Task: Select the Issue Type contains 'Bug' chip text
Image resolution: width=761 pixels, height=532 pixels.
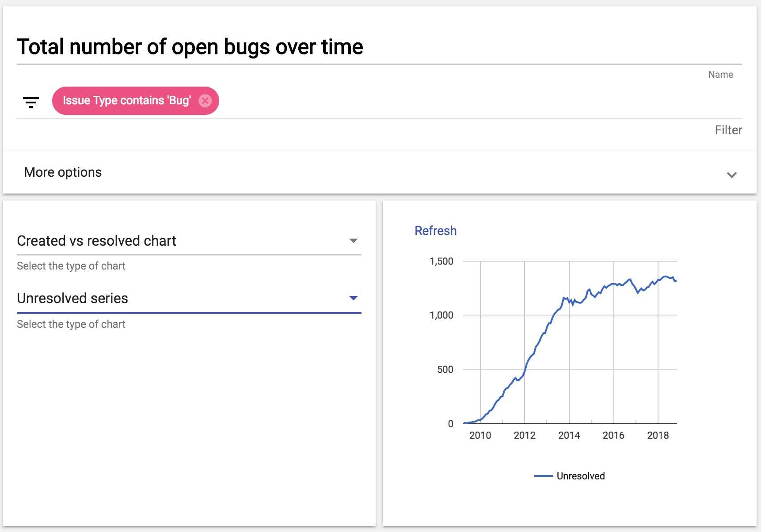Action: click(x=126, y=101)
